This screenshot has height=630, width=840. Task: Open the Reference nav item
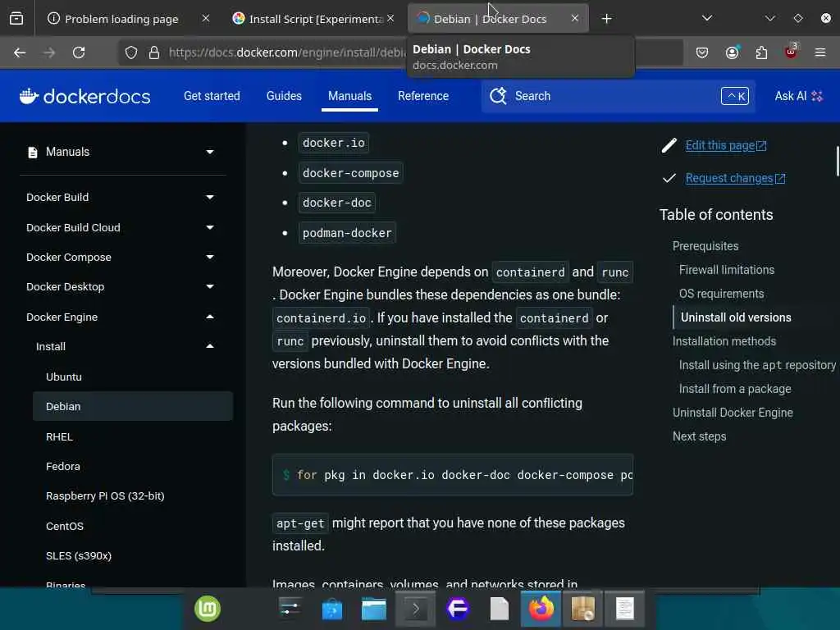423,96
